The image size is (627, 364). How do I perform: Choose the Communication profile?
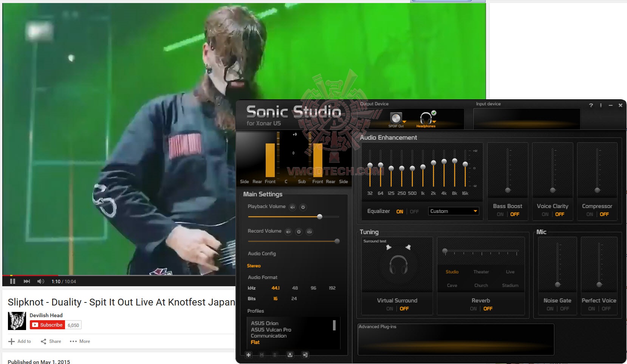[x=269, y=336]
